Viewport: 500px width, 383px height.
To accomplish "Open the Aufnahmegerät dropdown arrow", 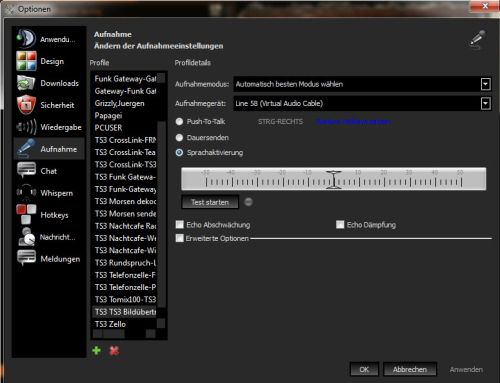I will (x=486, y=103).
